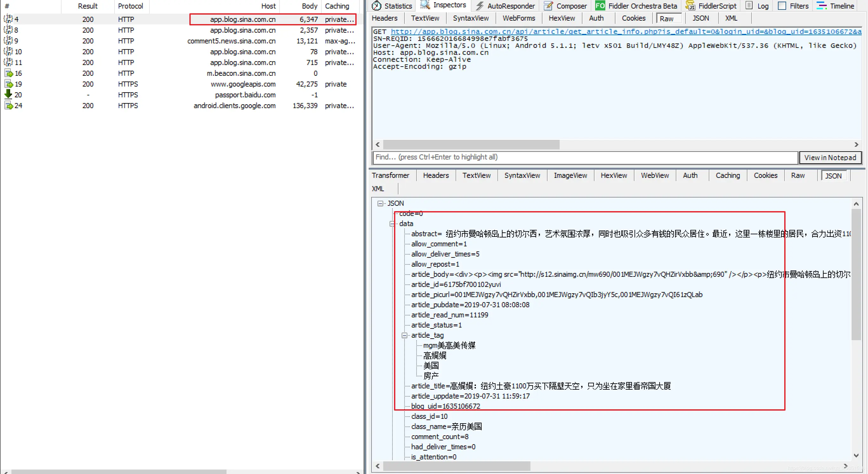Click the Composer pencil icon

[549, 6]
